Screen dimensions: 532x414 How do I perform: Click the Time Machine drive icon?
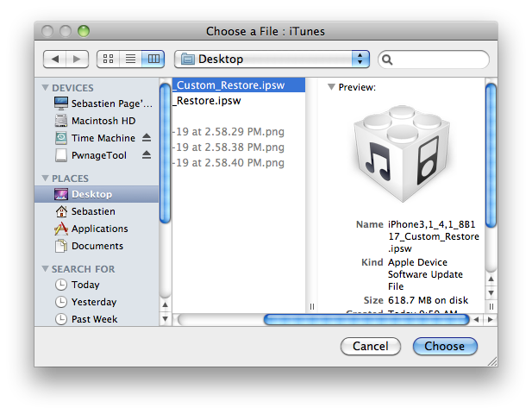(x=61, y=138)
